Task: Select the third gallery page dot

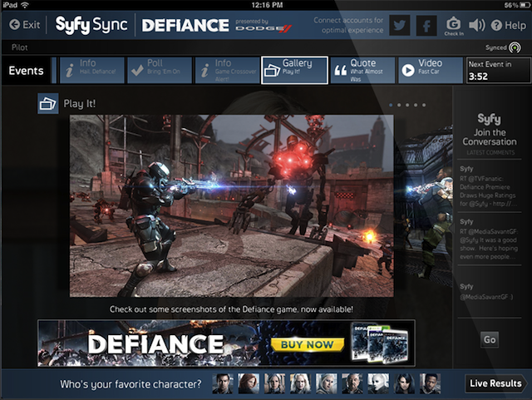Action: [x=407, y=106]
